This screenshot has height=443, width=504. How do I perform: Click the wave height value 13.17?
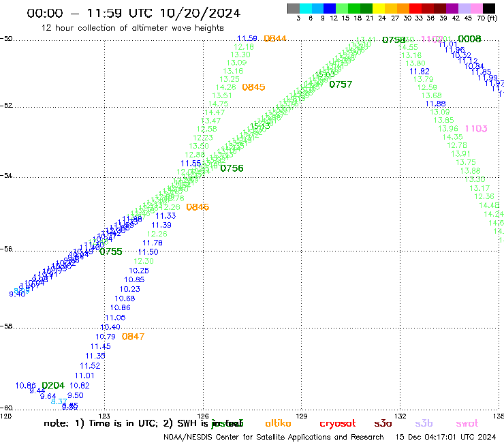click(479, 188)
